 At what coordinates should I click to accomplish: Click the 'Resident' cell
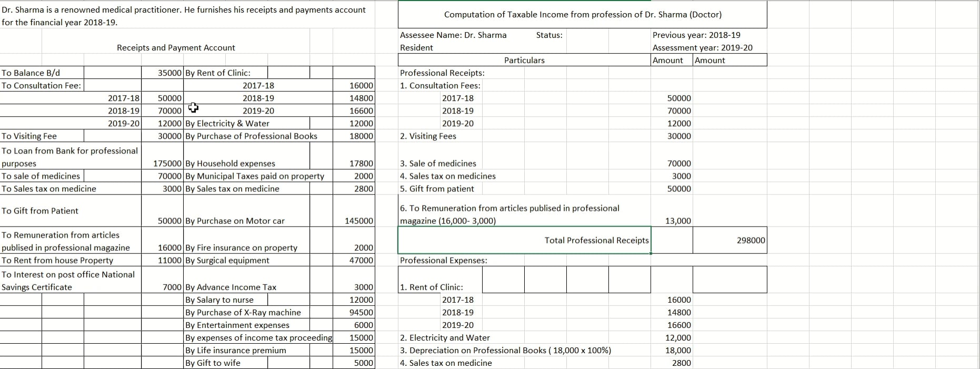click(x=416, y=48)
